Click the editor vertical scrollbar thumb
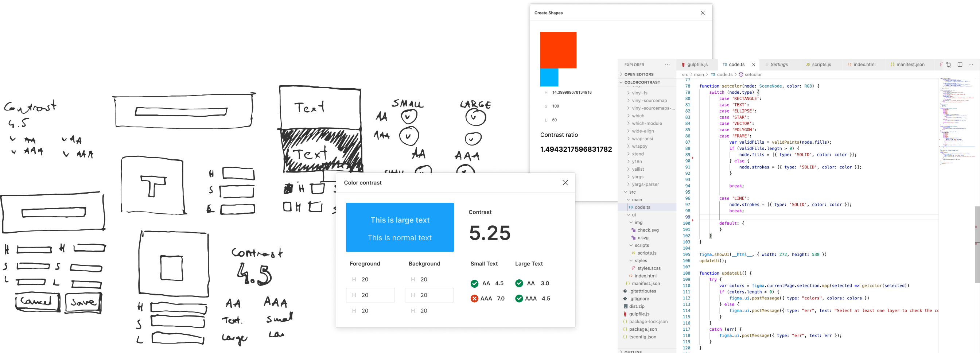Viewport: 980px width, 353px height. coord(977,245)
